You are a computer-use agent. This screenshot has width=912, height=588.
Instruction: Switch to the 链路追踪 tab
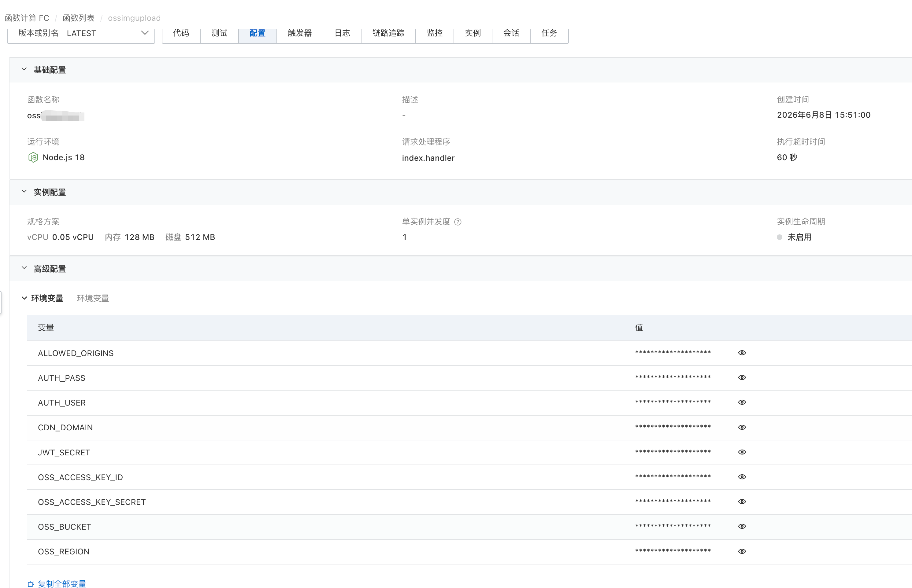[389, 34]
